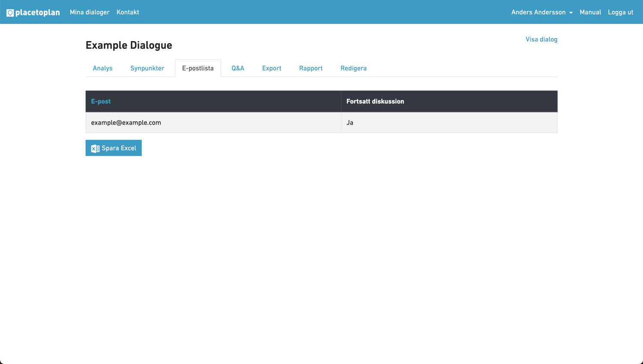Image resolution: width=643 pixels, height=364 pixels.
Task: Select the email address example@example.com
Action: (126, 122)
